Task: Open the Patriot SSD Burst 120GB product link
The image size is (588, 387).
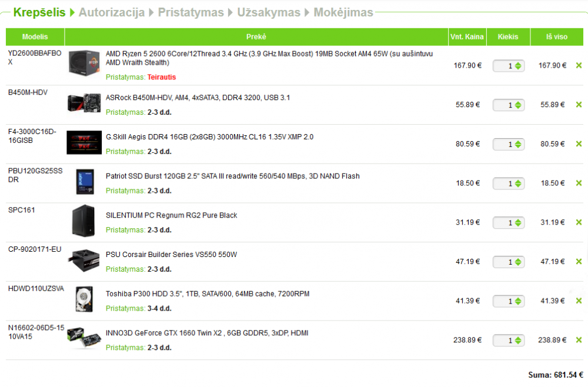Action: [x=232, y=176]
